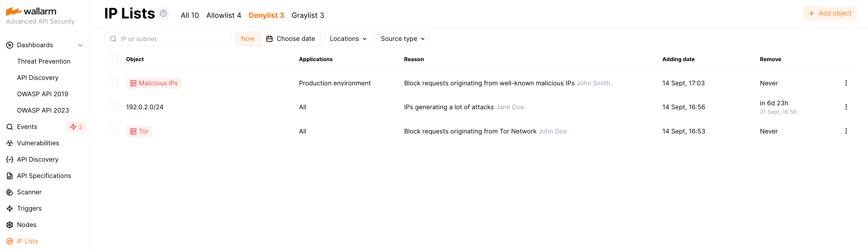Switch to the Allowlist tab
Viewport: 868px width, 250px height.
coord(223,15)
